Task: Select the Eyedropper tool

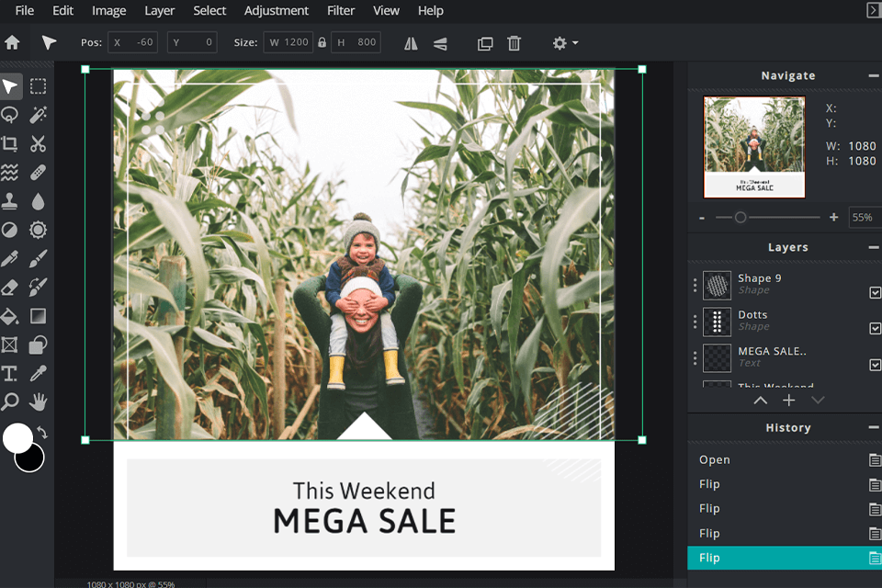Action: tap(38, 373)
